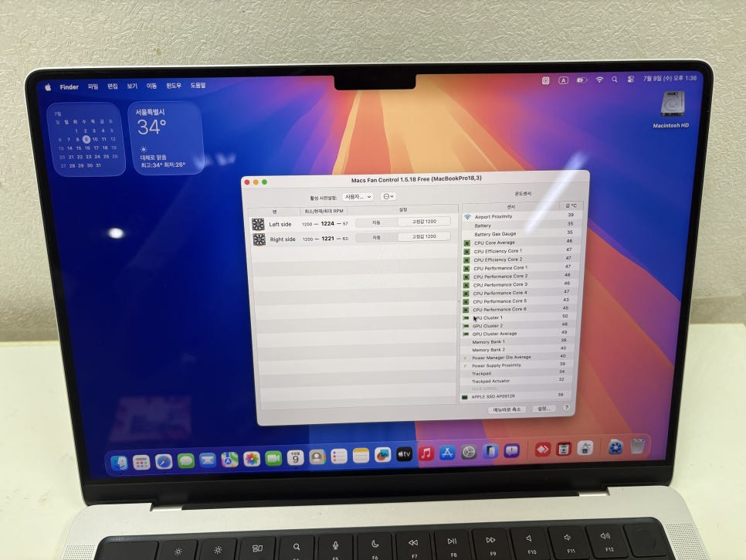
Task: Open the active preset 사용자 dropdown
Action: tap(358, 197)
